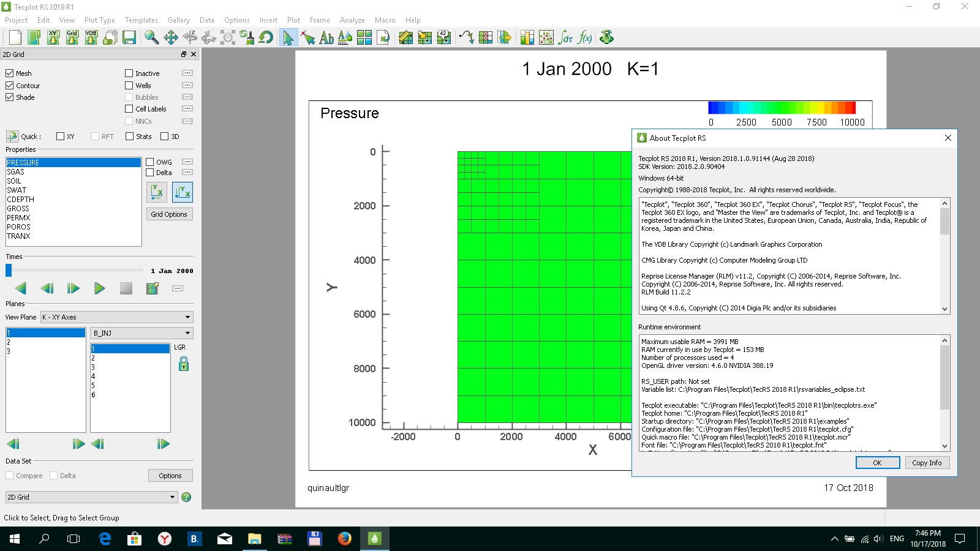Click the Print toolbar icon

coord(110,38)
